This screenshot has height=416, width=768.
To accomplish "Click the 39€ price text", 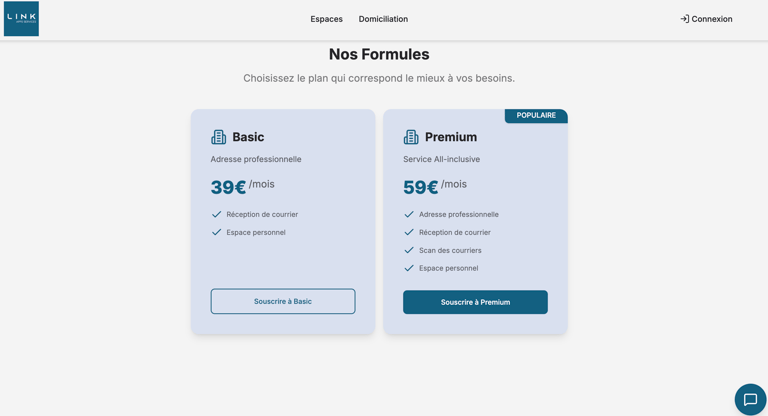I will 228,187.
